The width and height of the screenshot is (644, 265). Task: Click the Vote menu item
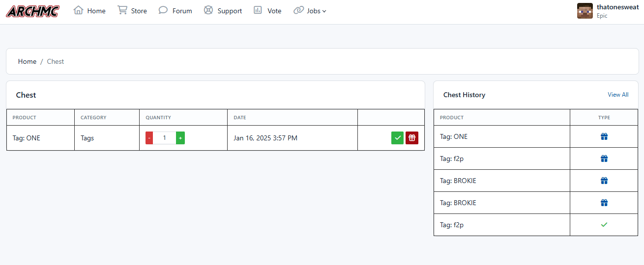pos(274,11)
